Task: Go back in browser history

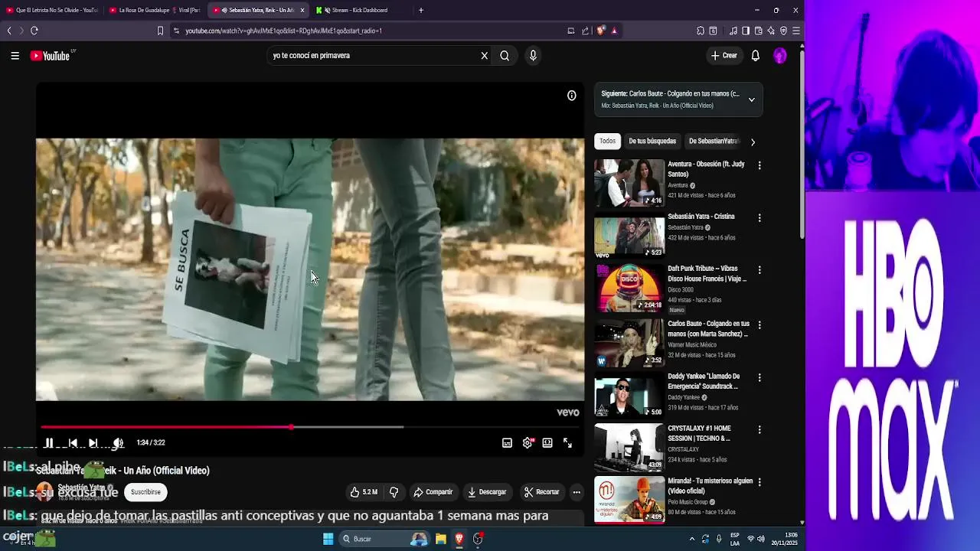Action: click(x=9, y=31)
